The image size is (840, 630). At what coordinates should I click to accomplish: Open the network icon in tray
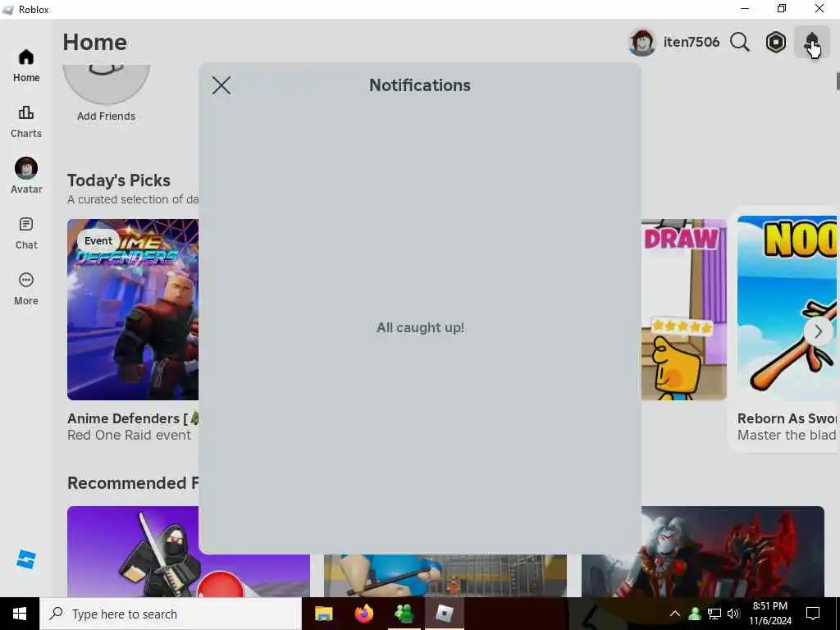(714, 614)
